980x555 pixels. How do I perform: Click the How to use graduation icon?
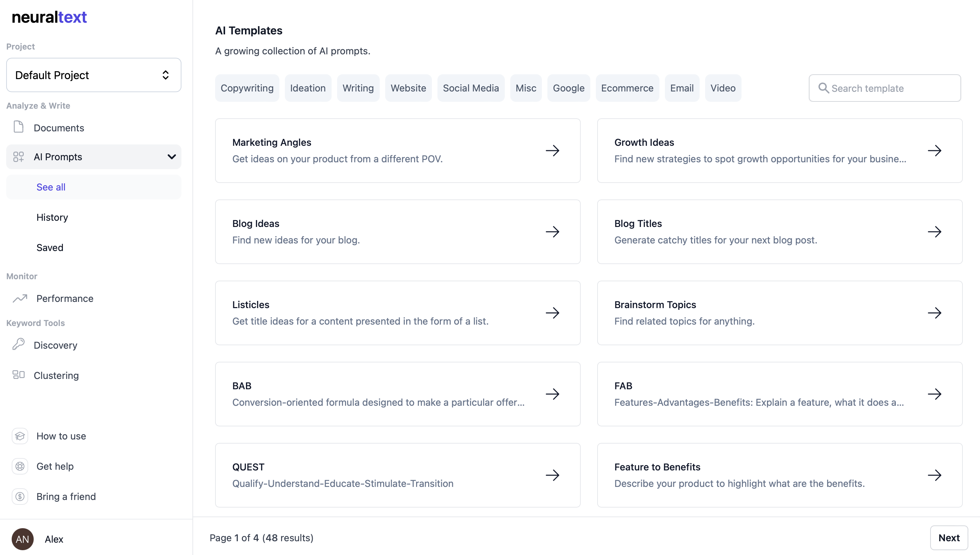point(20,436)
